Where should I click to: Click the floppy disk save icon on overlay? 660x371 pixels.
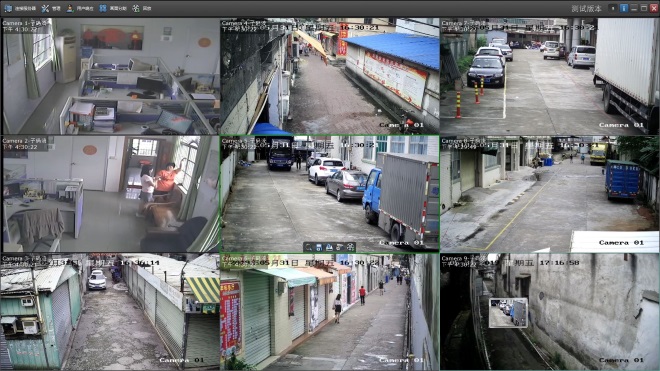pyautogui.click(x=319, y=248)
